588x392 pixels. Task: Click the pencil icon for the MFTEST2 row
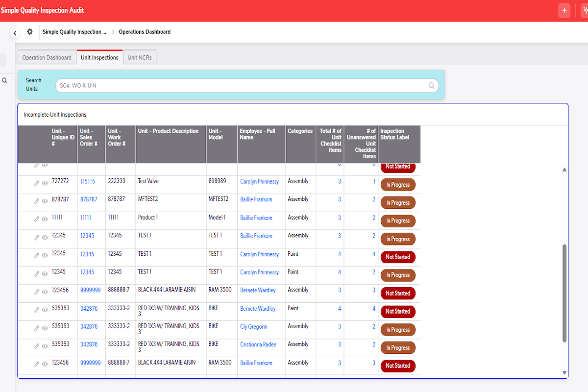[x=37, y=201]
